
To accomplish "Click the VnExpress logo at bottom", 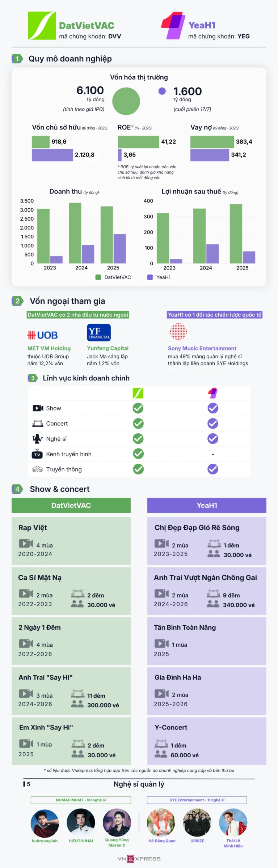I will click(139, 859).
